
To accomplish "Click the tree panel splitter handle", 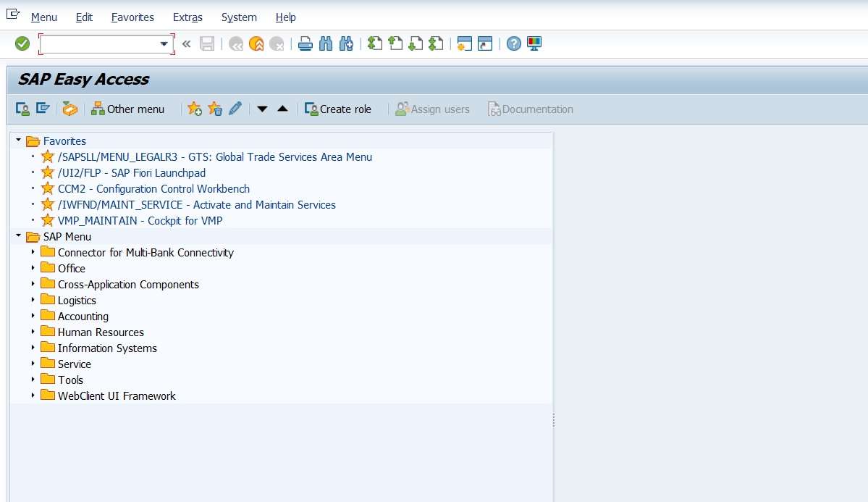I will (554, 420).
